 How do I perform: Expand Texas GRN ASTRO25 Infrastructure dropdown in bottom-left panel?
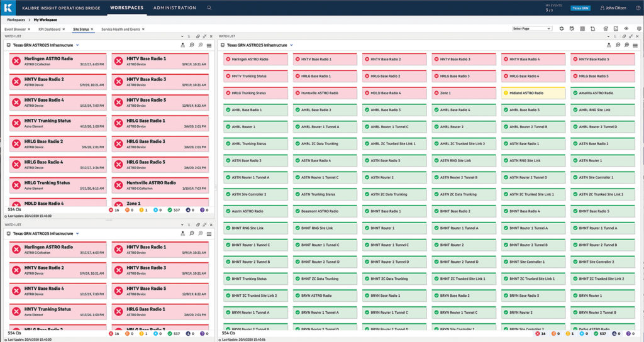tap(77, 233)
